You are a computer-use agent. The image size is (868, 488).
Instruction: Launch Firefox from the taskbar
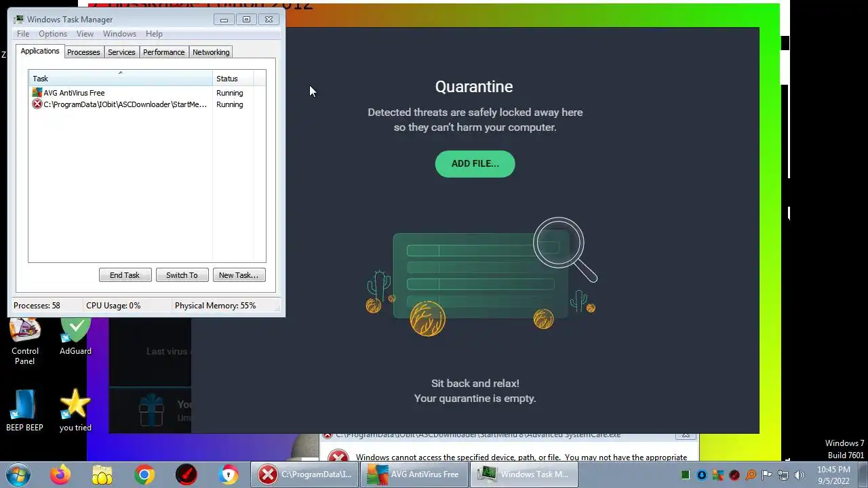pyautogui.click(x=60, y=474)
